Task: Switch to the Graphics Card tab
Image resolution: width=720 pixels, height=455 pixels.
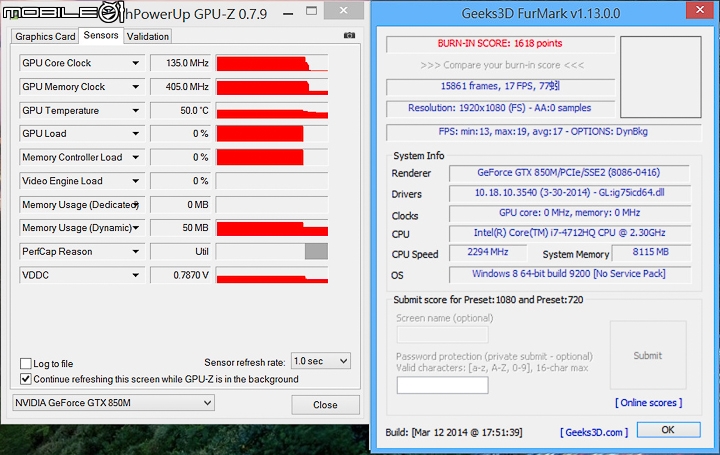Action: click(x=45, y=36)
